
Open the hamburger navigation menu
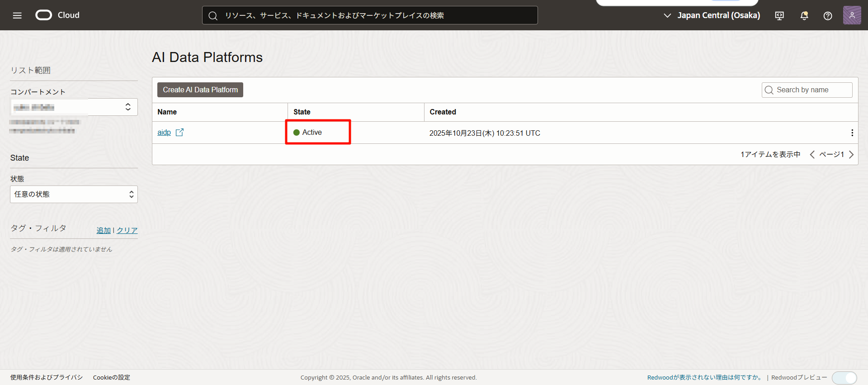[x=17, y=15]
